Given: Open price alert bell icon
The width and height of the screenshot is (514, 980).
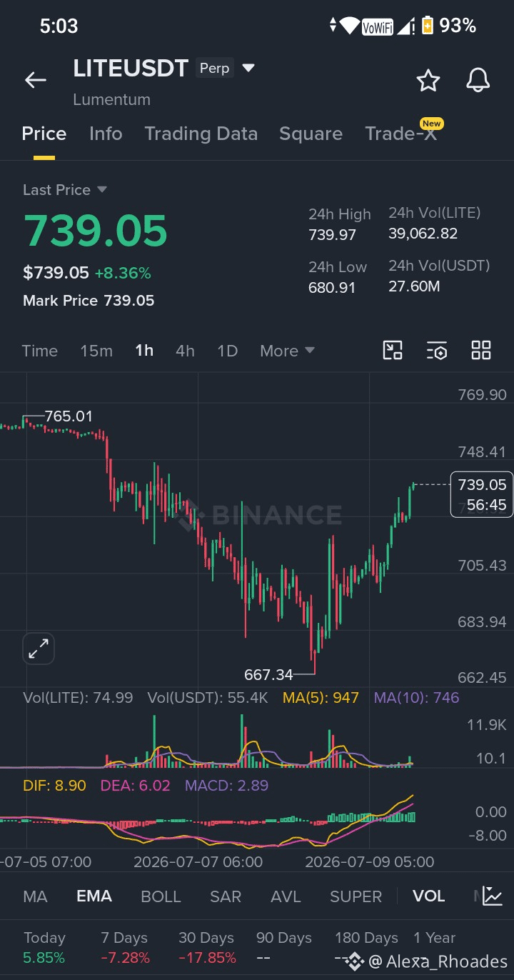Looking at the screenshot, I should 478,80.
